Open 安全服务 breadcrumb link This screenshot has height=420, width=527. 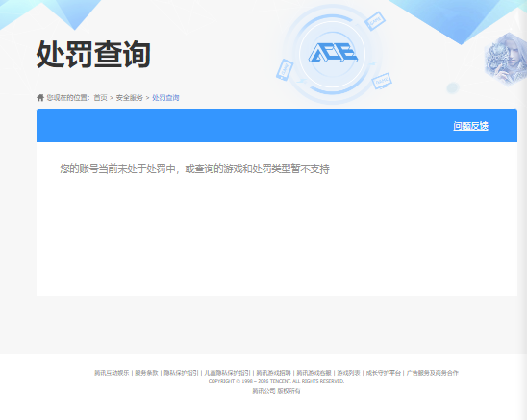pos(130,98)
